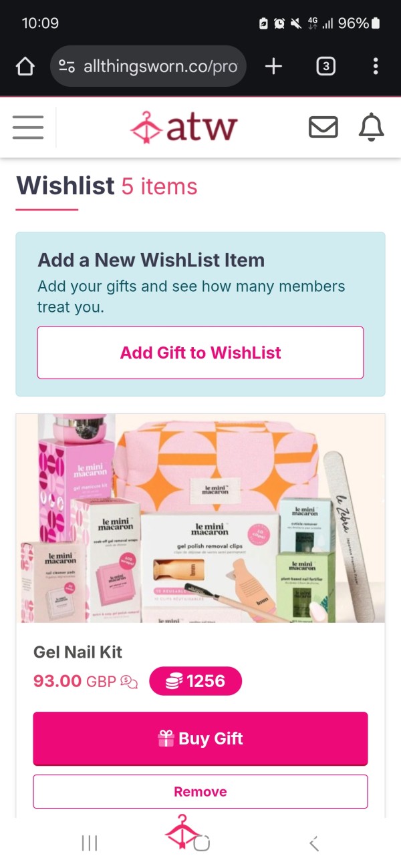Image resolution: width=401 pixels, height=868 pixels.
Task: Remove the Gel Nail Kit from wishlist
Action: tap(200, 792)
